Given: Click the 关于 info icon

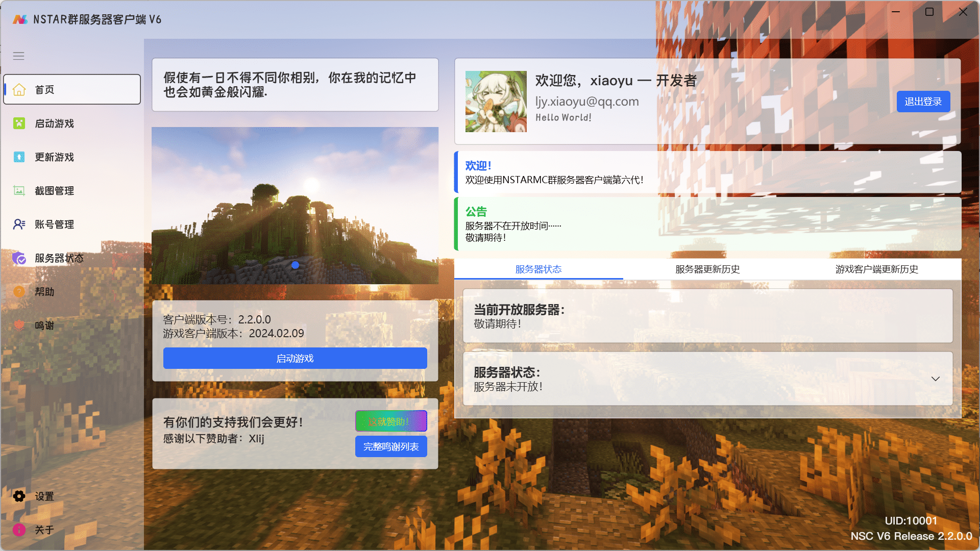Looking at the screenshot, I should (19, 530).
